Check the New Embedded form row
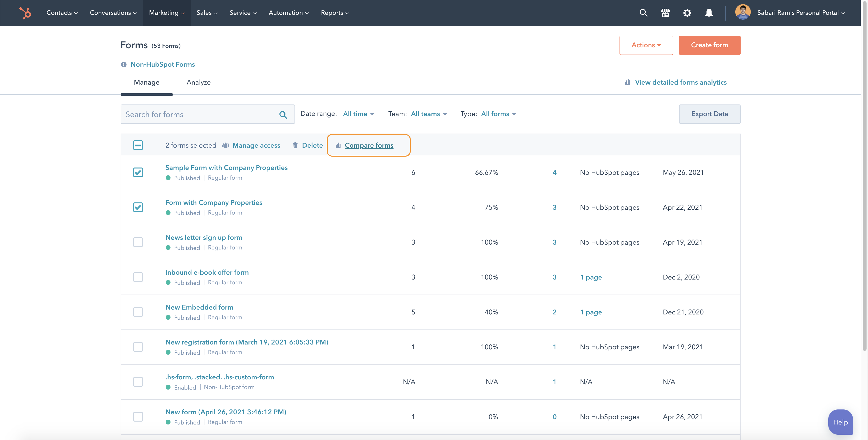 pyautogui.click(x=138, y=312)
